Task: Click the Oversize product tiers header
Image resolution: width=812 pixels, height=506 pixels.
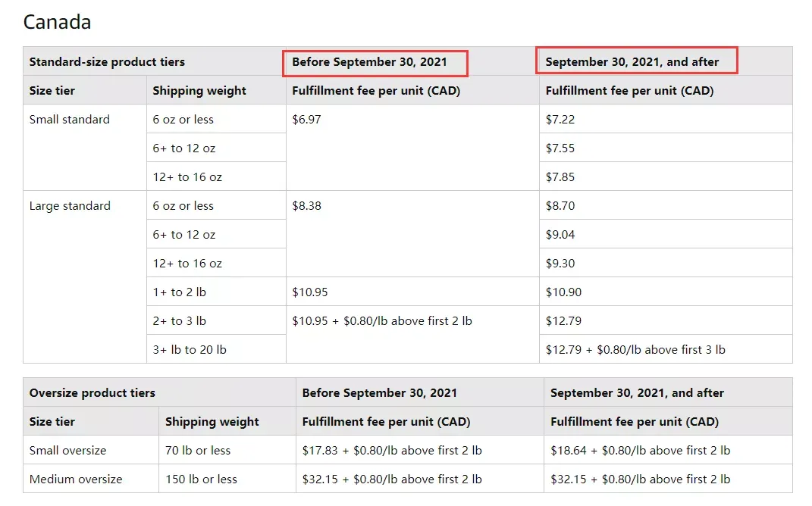Action: tap(92, 393)
